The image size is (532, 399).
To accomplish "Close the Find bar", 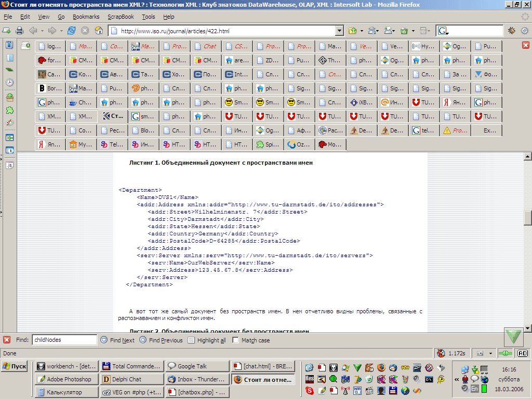I will coord(7,340).
